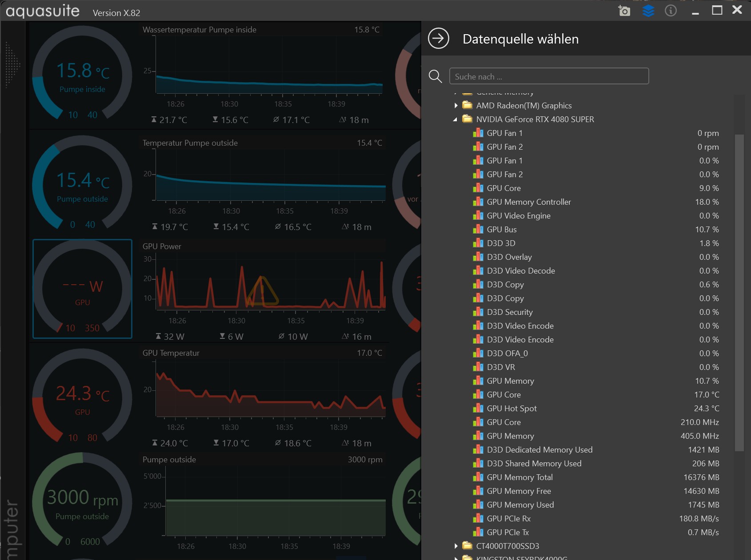
Task: Click the NVIDIA GeForce RTX 4080 SUPER folder icon
Action: point(467,119)
